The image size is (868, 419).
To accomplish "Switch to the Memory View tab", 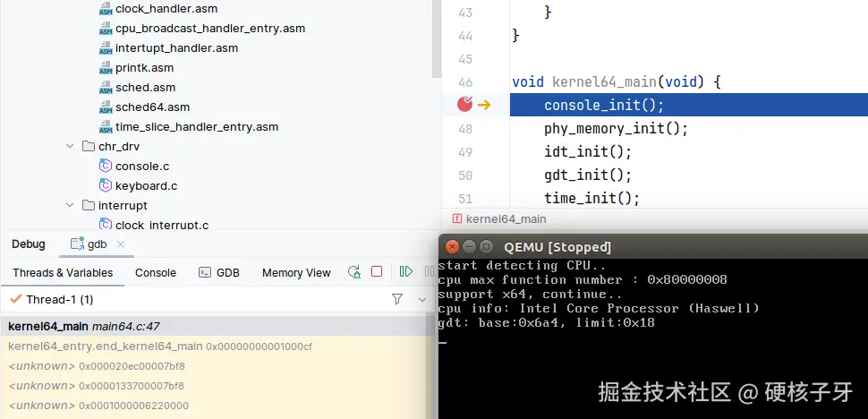I will 296,273.
